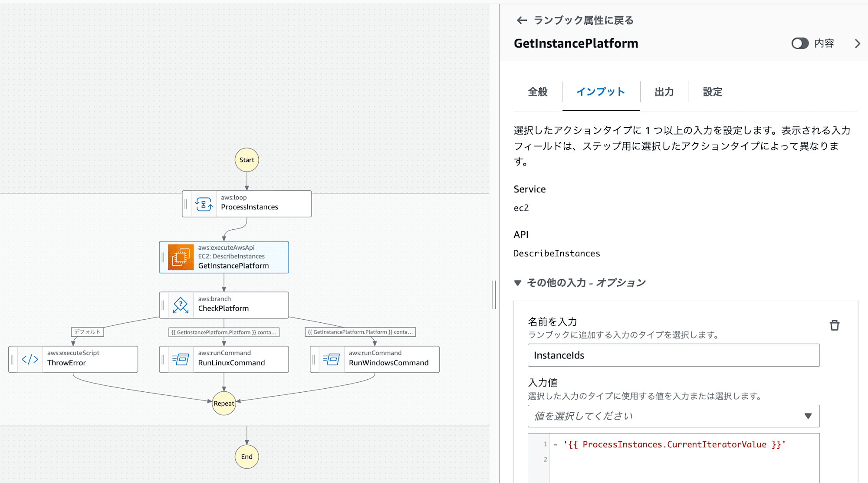Image resolution: width=868 pixels, height=483 pixels.
Task: Click the デフォルト branch label
Action: [87, 332]
